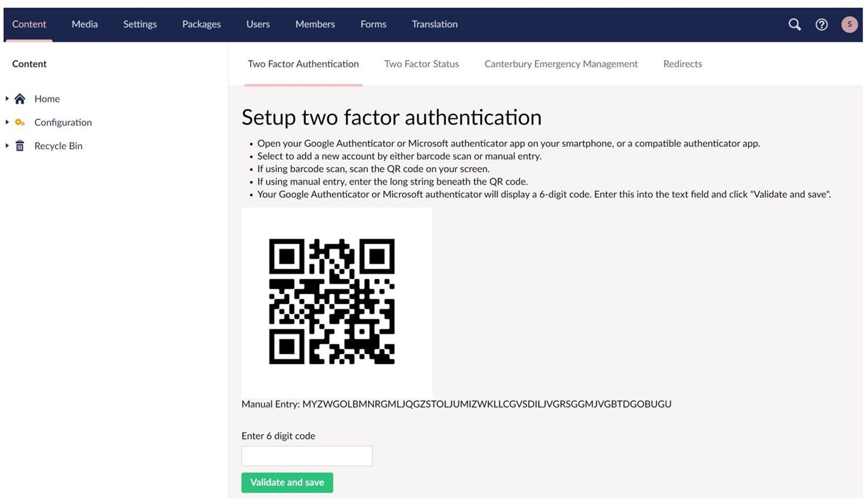Open the Settings section
This screenshot has width=867, height=504.
pos(140,24)
